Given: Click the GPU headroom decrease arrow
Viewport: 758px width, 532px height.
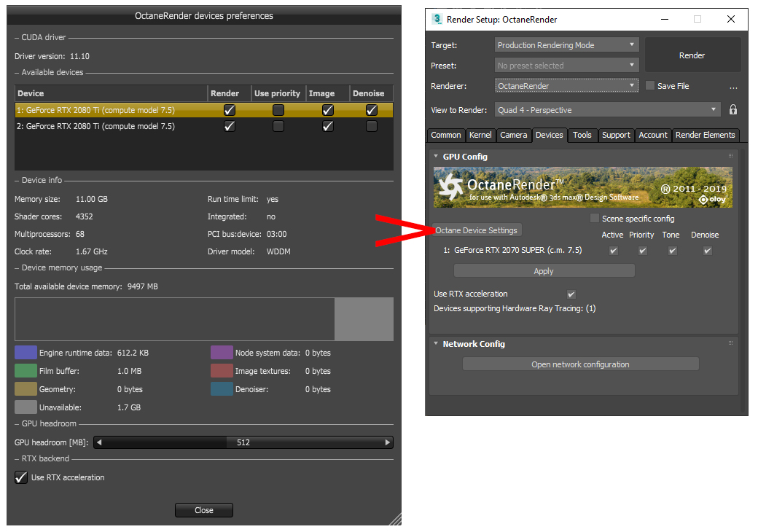Looking at the screenshot, I should point(100,442).
